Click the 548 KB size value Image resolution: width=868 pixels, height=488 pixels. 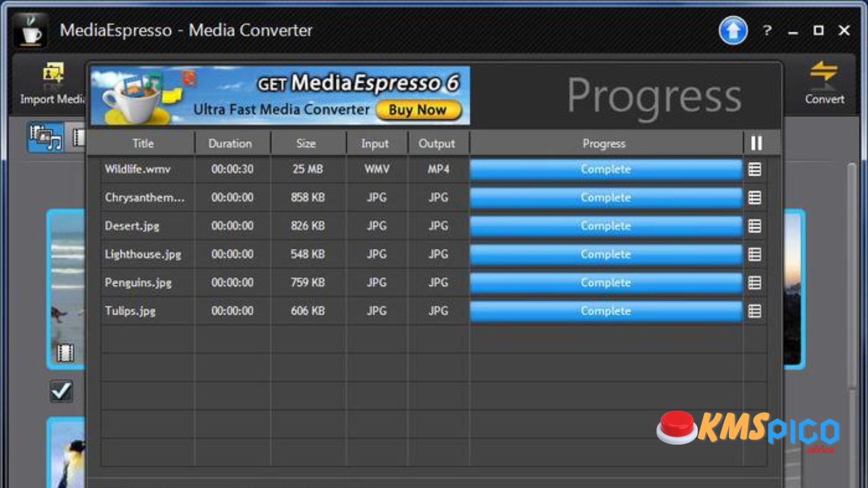tap(308, 254)
